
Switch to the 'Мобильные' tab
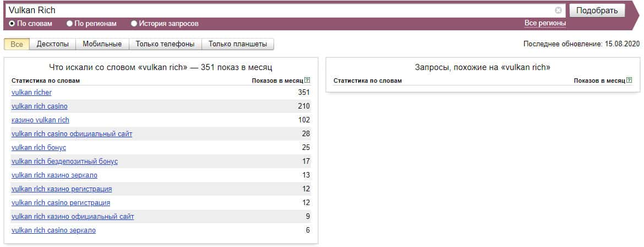pos(102,44)
